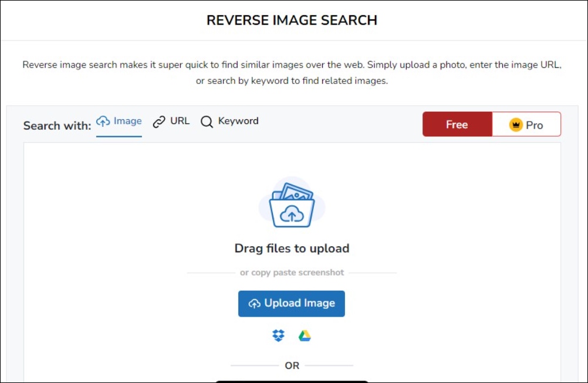
Task: Select the Image upload icon tab
Action: 103,121
